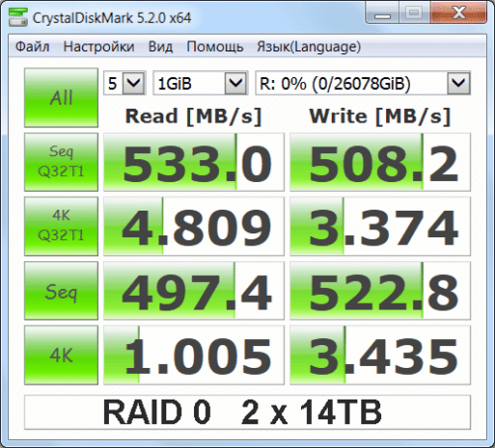Click the 4K Q32T1 write value 3.374
Screen dimensions: 495x448
pyautogui.click(x=380, y=226)
